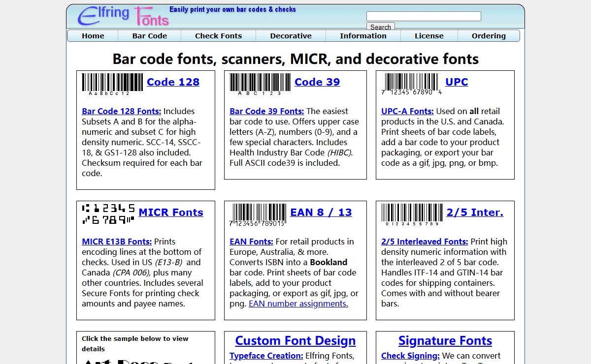
Task: Click the Code 39 barcode sample image
Action: pos(260,84)
